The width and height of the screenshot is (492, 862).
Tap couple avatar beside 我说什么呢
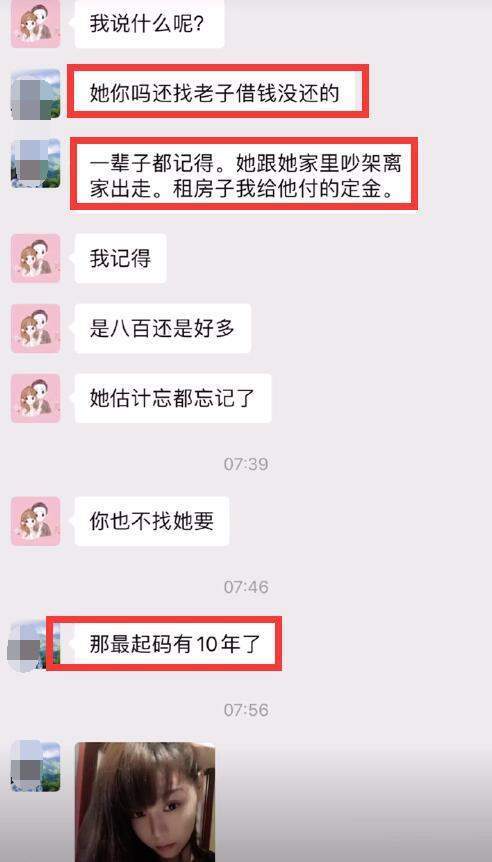tap(35, 24)
